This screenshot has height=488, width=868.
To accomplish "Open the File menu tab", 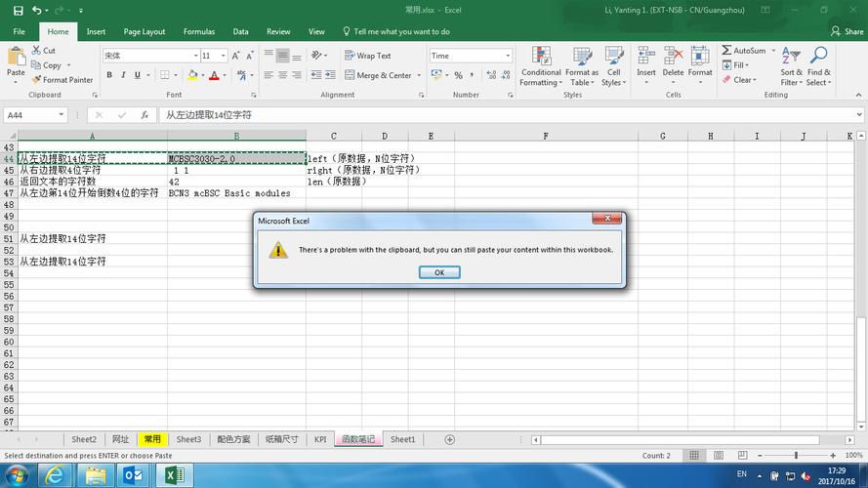I will point(19,31).
